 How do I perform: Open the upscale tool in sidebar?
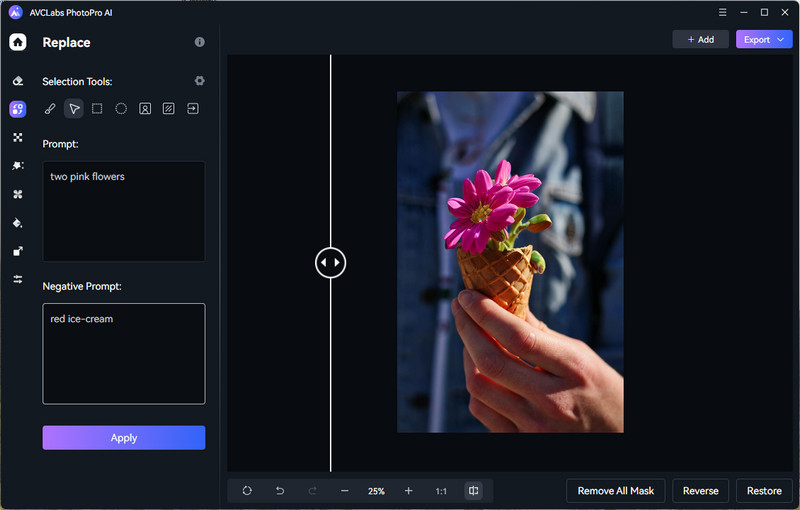[18, 251]
